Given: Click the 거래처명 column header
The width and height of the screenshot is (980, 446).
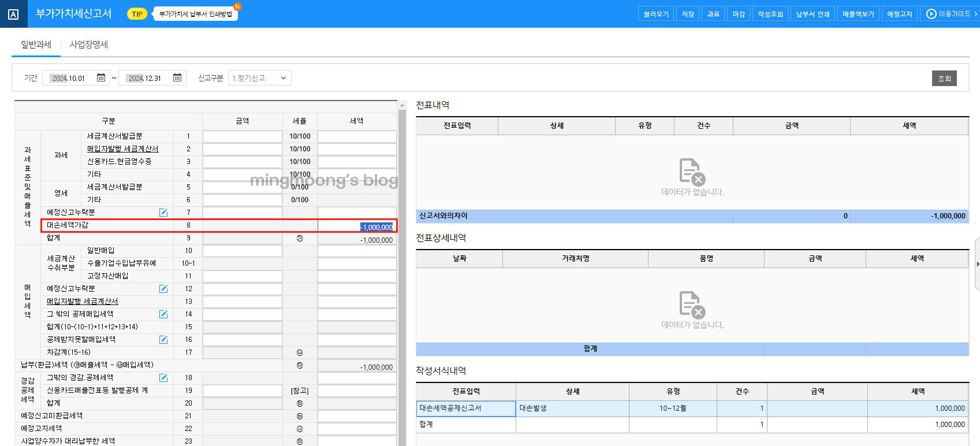Looking at the screenshot, I should coord(575,258).
